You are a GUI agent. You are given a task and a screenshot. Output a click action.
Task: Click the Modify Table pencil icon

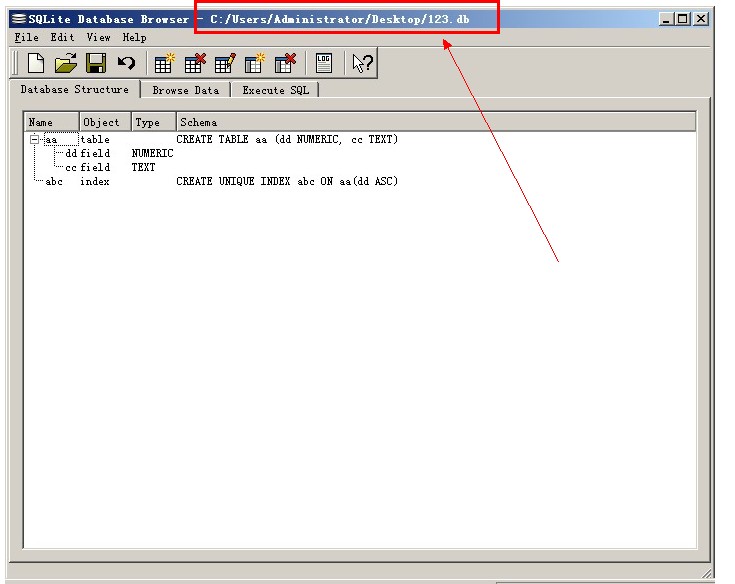(224, 64)
